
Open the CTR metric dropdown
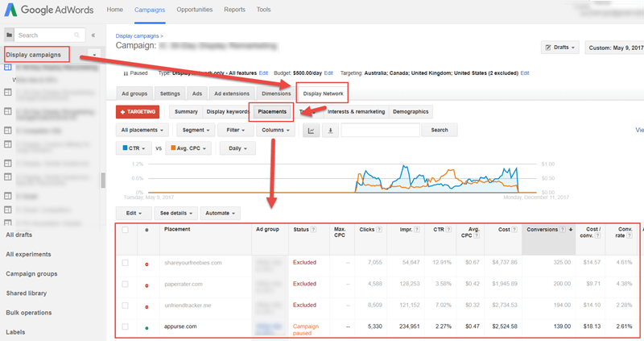[x=134, y=148]
